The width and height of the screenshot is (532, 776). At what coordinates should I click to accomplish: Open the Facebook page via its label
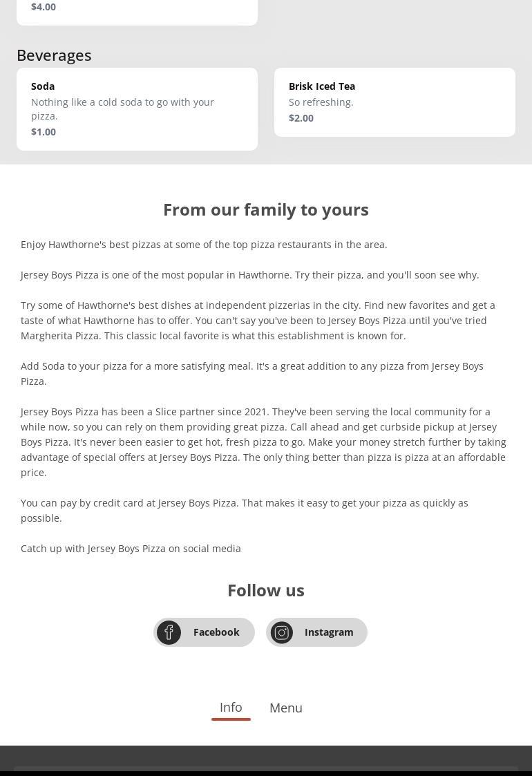216,632
